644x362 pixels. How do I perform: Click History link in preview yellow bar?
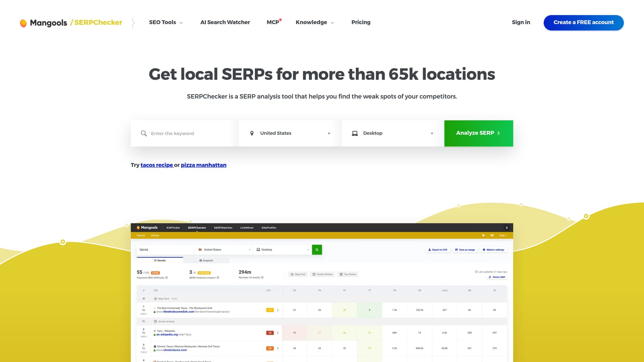click(x=155, y=235)
